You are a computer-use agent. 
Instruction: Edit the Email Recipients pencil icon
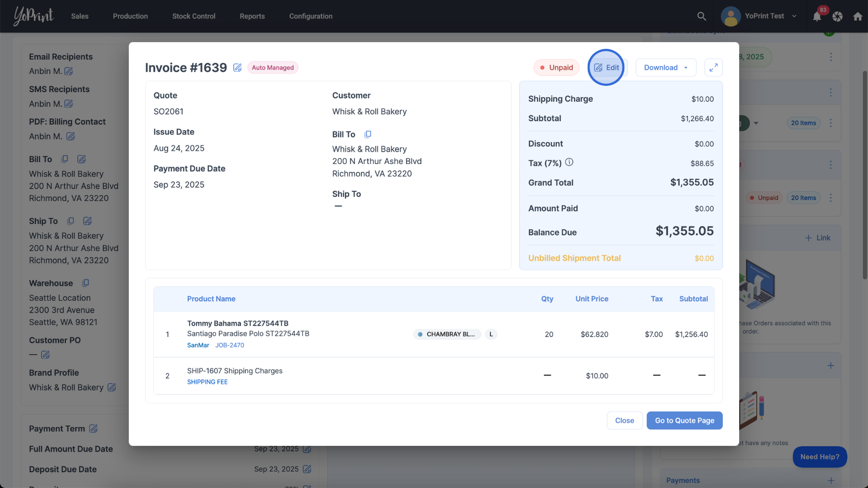click(69, 71)
